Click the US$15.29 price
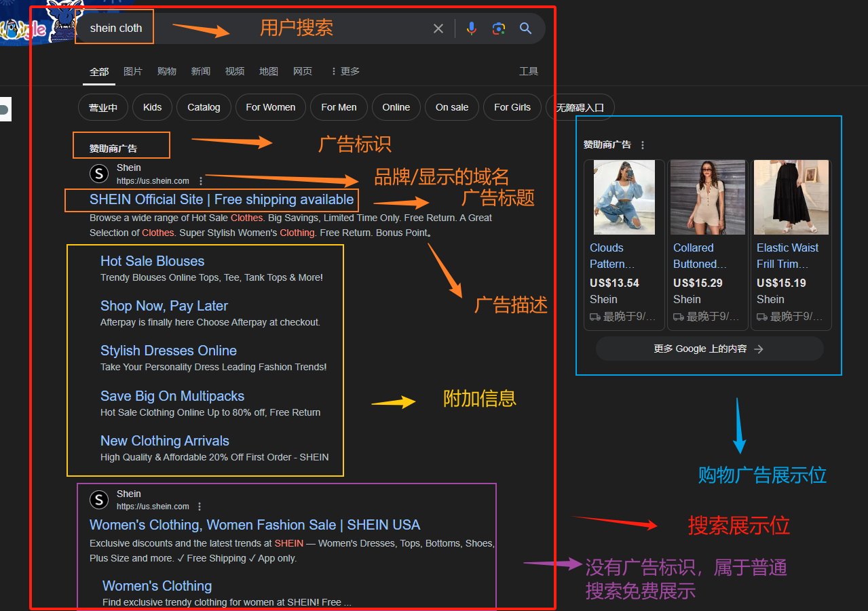Screen dimensions: 868x611 [698, 283]
